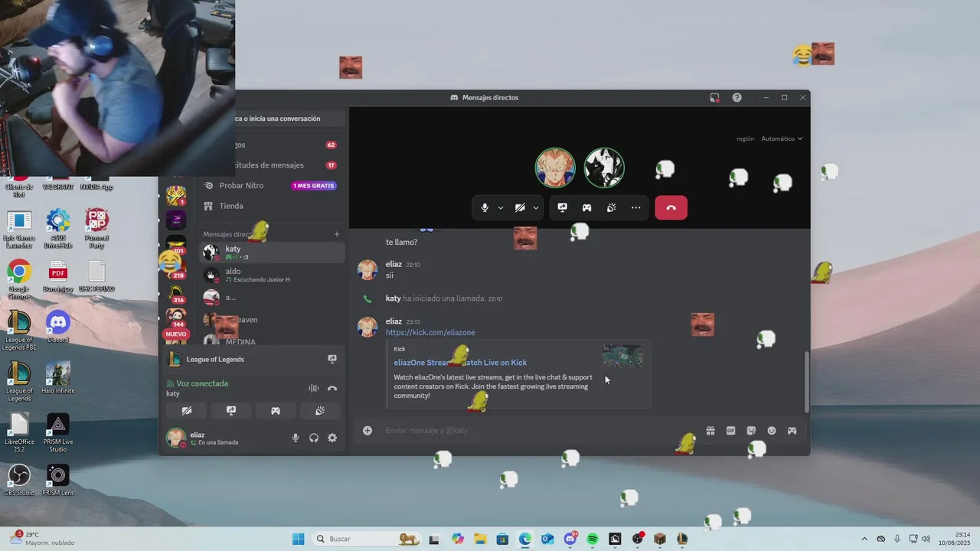Open the sticker picker
The image size is (980, 551).
(751, 431)
